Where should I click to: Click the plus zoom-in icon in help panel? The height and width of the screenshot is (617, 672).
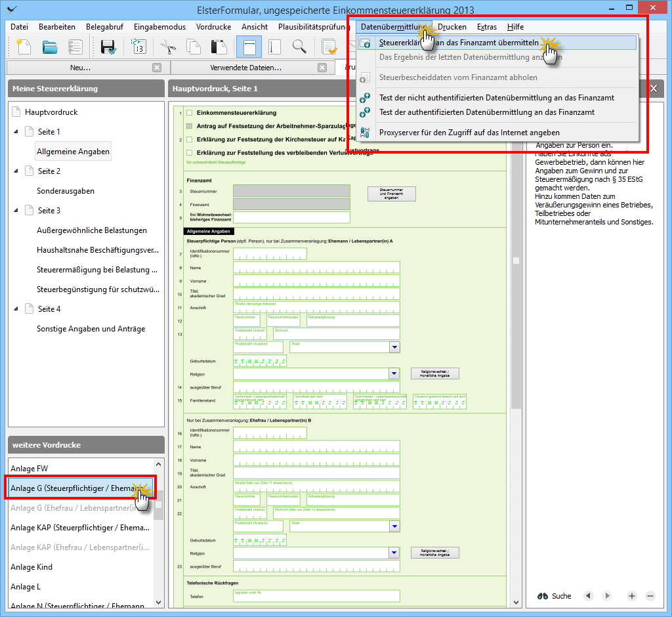tap(632, 596)
